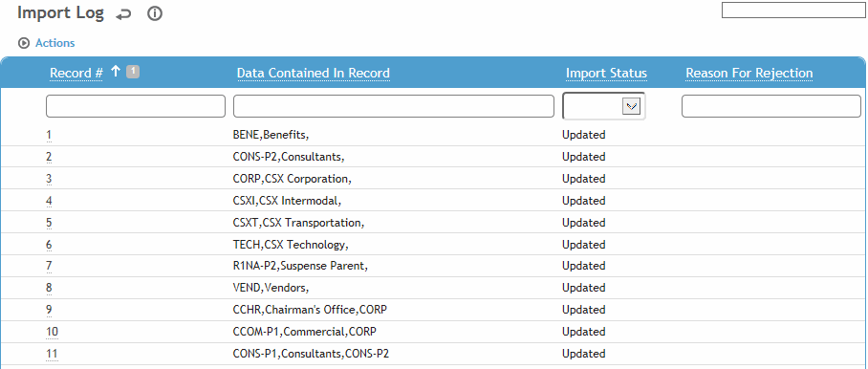This screenshot has width=868, height=369.
Task: Click Updated status in the CCOM-P1 row
Action: pyautogui.click(x=584, y=332)
